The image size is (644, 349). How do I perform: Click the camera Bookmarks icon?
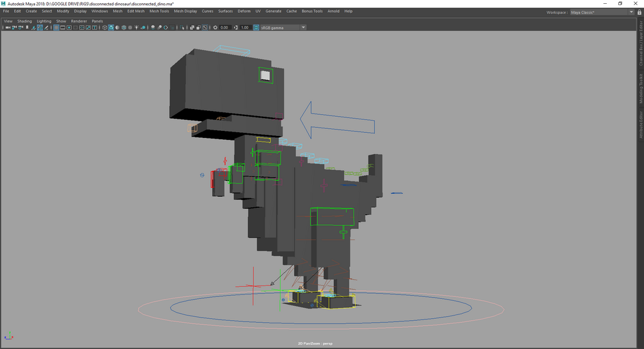point(27,28)
